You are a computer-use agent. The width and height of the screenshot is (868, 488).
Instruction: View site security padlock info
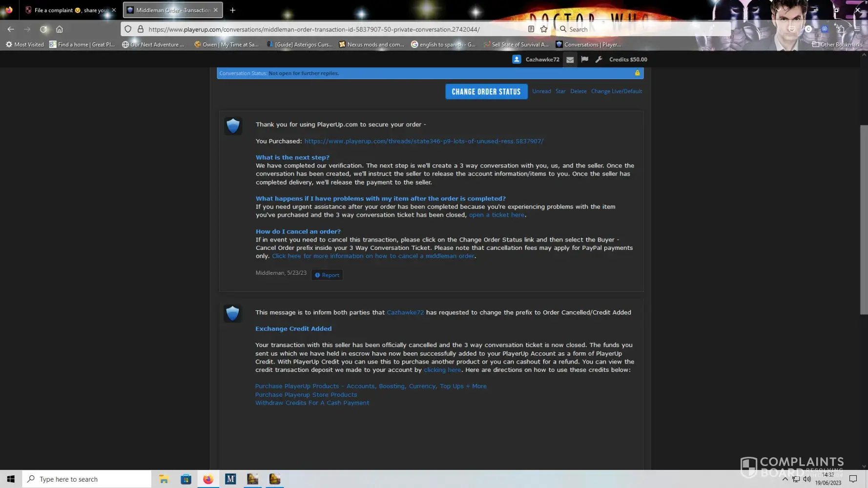pos(141,29)
